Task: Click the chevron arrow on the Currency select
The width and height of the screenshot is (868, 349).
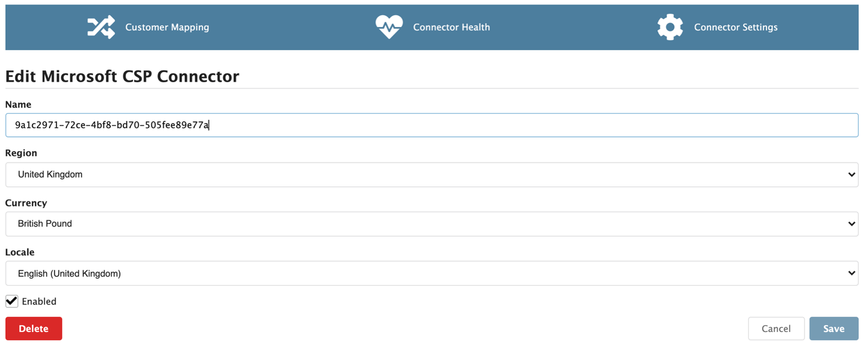Action: (x=851, y=223)
